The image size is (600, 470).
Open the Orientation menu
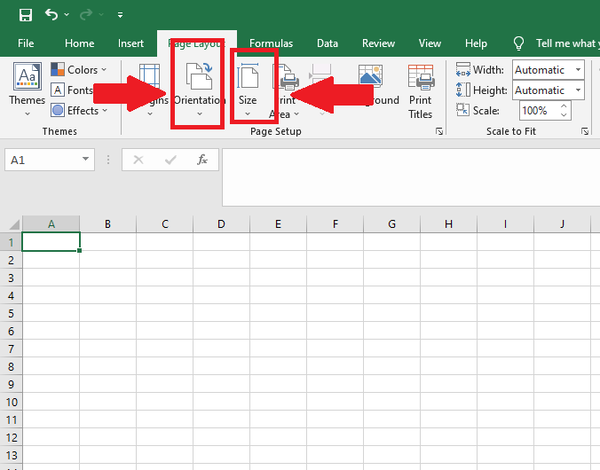(199, 89)
